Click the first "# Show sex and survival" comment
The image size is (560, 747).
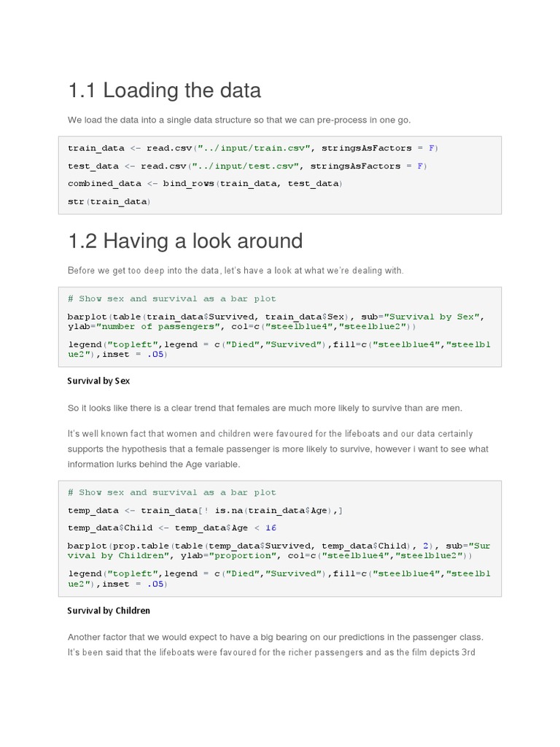(171, 298)
